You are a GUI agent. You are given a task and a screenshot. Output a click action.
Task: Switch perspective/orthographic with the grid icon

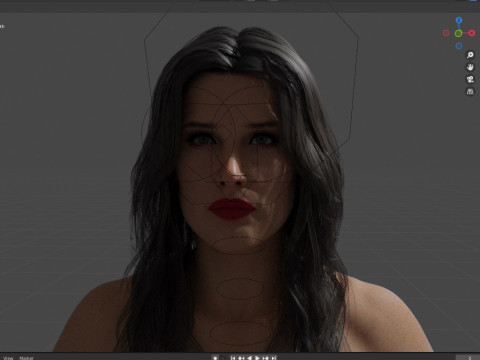[470, 91]
